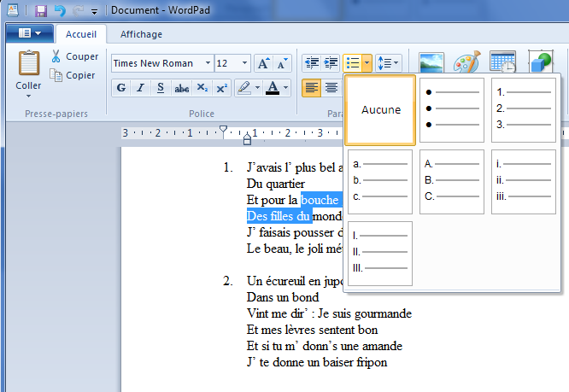Open the Times New Roman font dropdown
This screenshot has height=392, width=569.
[208, 63]
